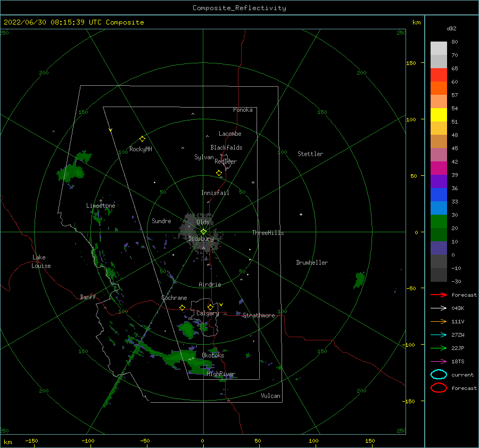Click the green echo cell southeast of Drumheller

pos(359,280)
